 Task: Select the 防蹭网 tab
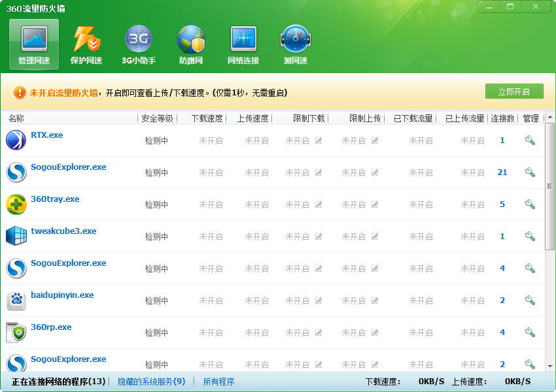click(x=191, y=44)
